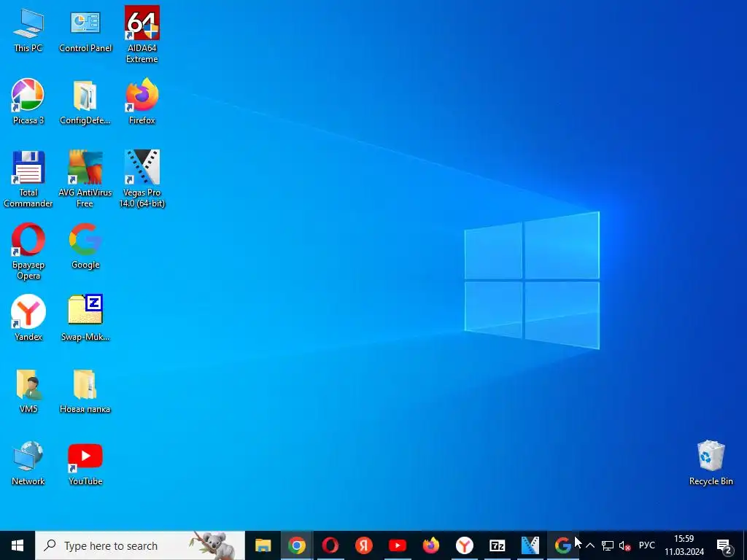Select the Recycle Bin icon
Viewport: 747px width, 560px height.
(711, 463)
